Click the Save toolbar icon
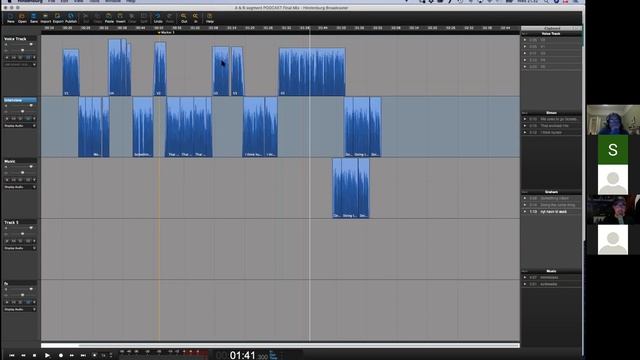 34,18
